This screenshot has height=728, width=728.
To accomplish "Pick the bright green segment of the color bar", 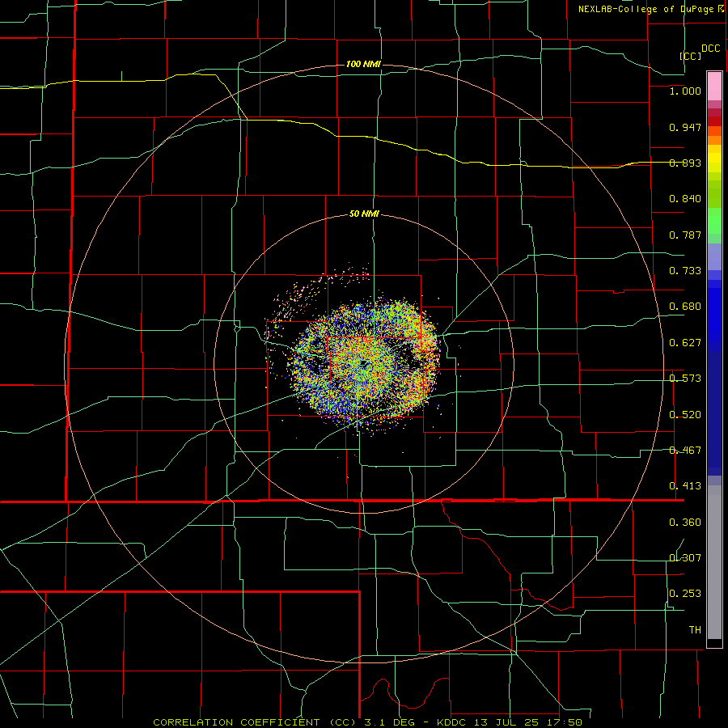I will pos(714,222).
